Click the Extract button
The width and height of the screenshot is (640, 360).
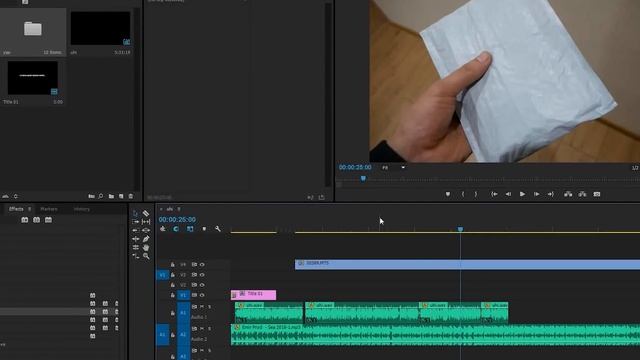[x=582, y=194]
